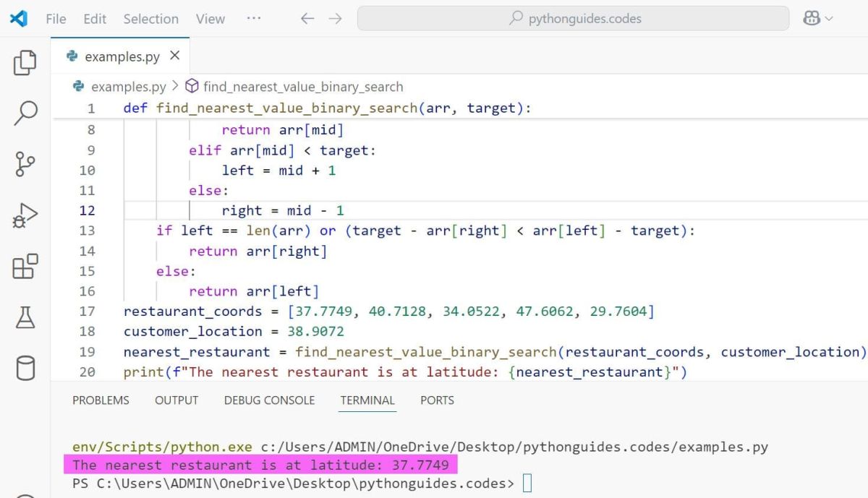Open the Run and Debug view
The width and height of the screenshot is (868, 498).
[x=25, y=216]
